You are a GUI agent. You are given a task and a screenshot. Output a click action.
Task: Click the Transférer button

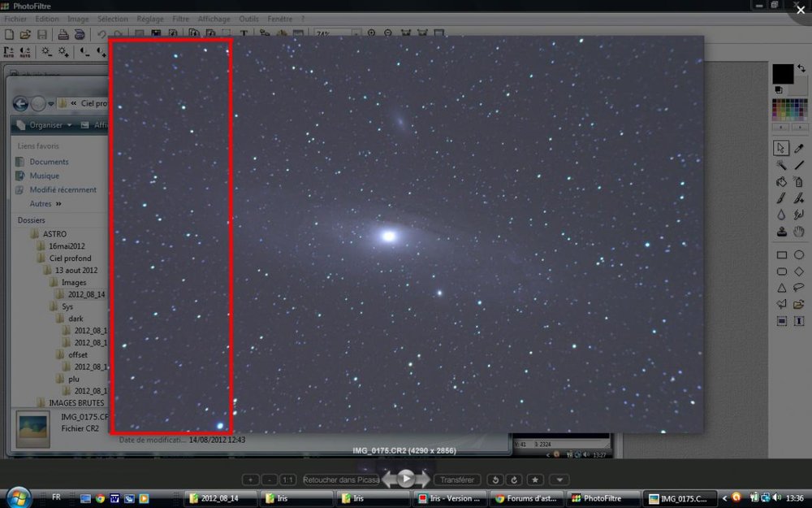click(456, 480)
